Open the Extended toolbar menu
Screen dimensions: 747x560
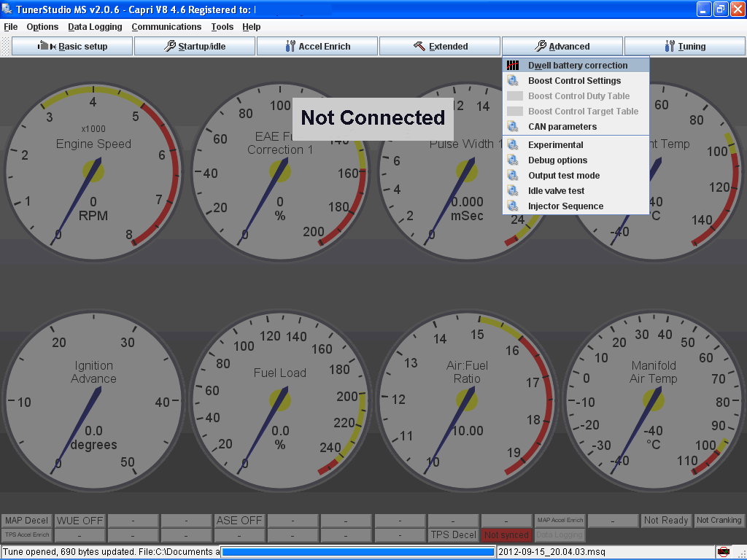pos(440,46)
